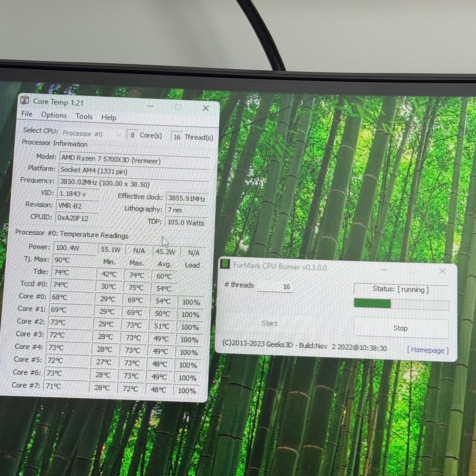Click the Core #1 load value 100%

[x=190, y=315]
